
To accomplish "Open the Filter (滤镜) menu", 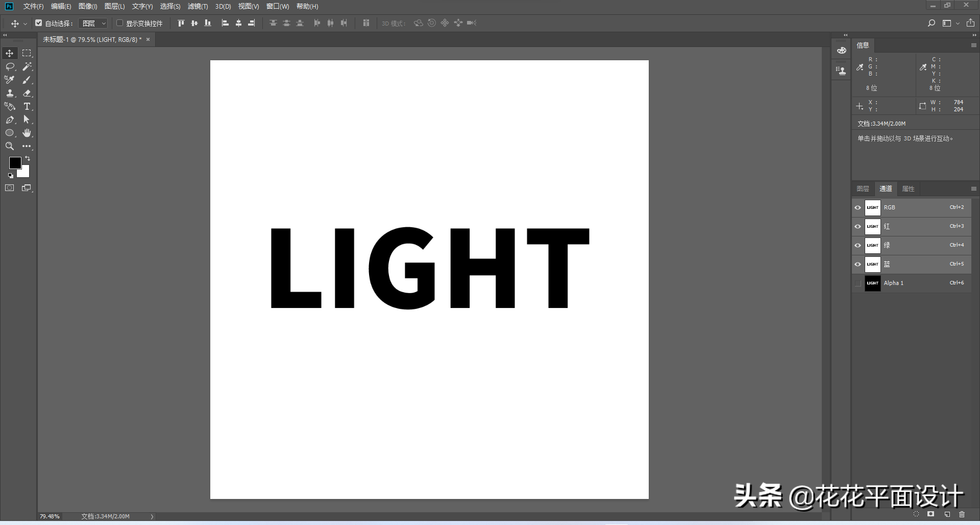I will click(x=198, y=6).
